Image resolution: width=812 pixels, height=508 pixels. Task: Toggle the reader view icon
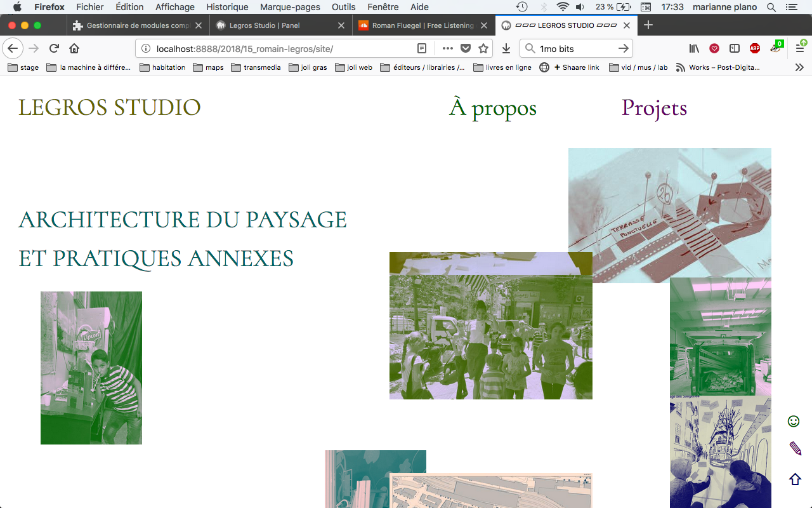[422, 48]
